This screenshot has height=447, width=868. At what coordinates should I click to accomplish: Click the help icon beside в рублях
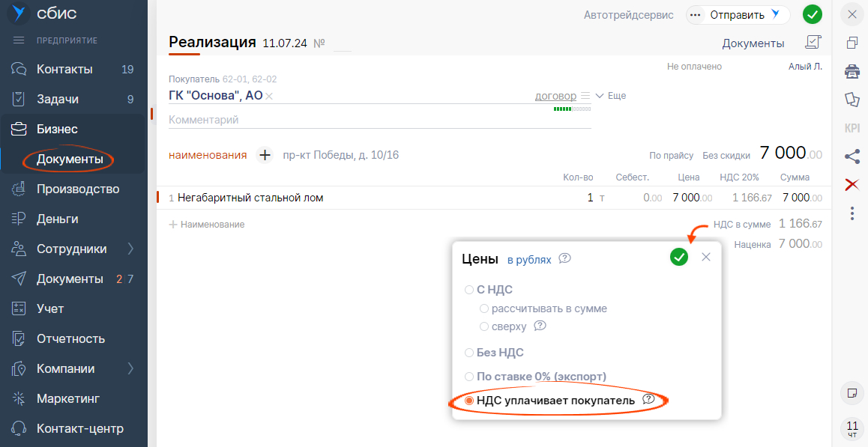click(x=565, y=258)
